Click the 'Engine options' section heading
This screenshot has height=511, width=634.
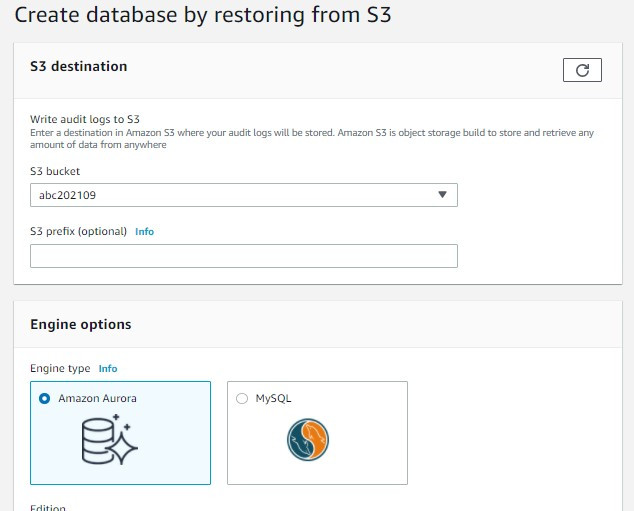coord(81,324)
